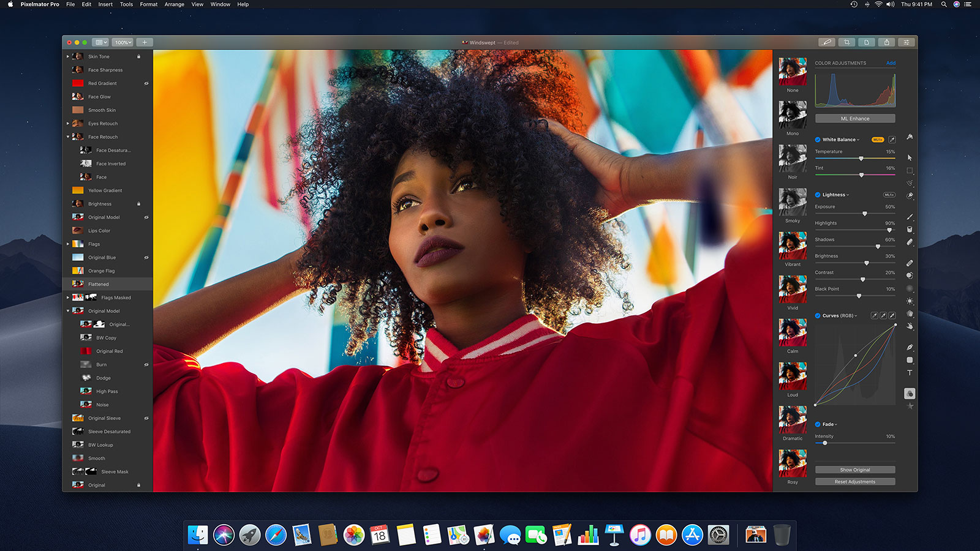This screenshot has height=551, width=980.
Task: Open the Format menu in the menu bar
Action: [148, 4]
